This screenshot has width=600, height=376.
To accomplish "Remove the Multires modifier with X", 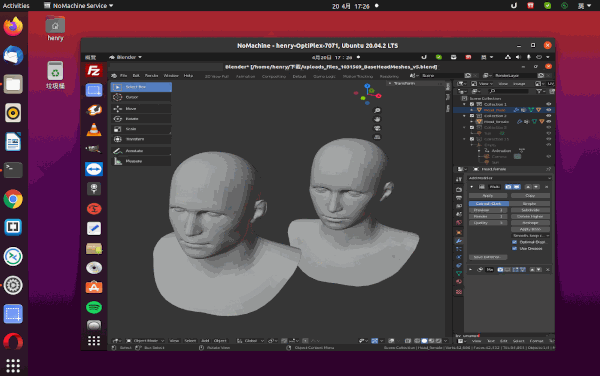I will click(546, 187).
